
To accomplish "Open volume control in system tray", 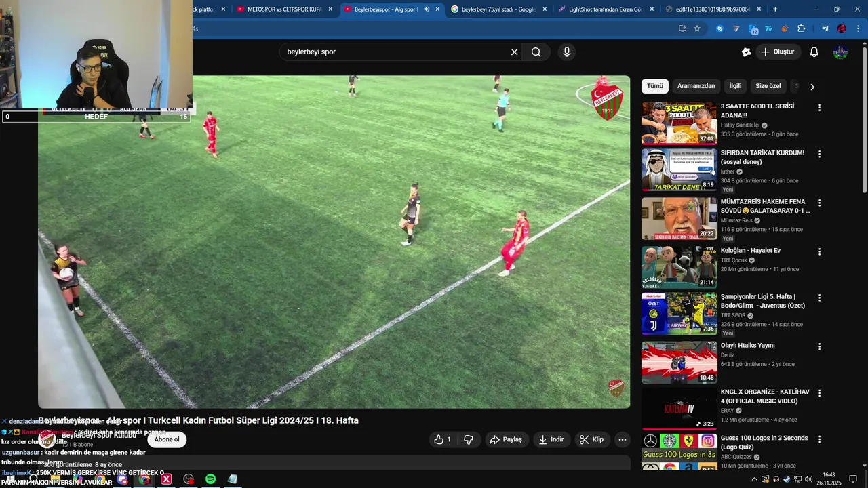I will (808, 479).
